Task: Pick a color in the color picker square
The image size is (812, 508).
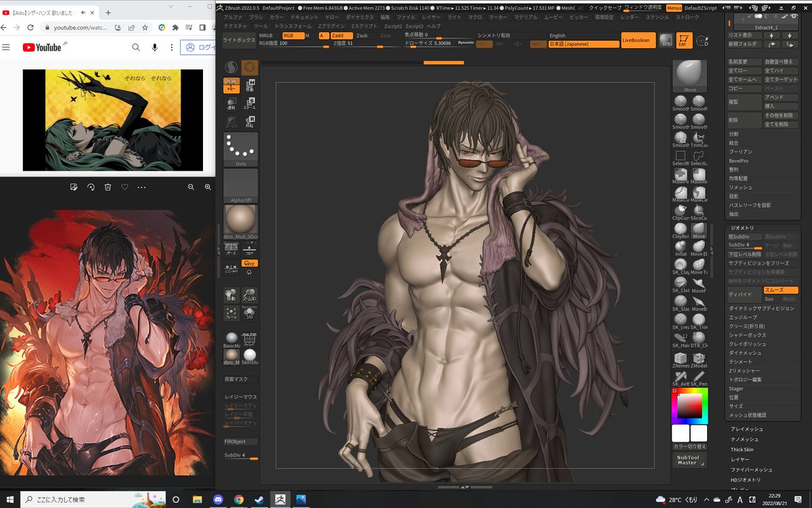Action: [x=690, y=405]
